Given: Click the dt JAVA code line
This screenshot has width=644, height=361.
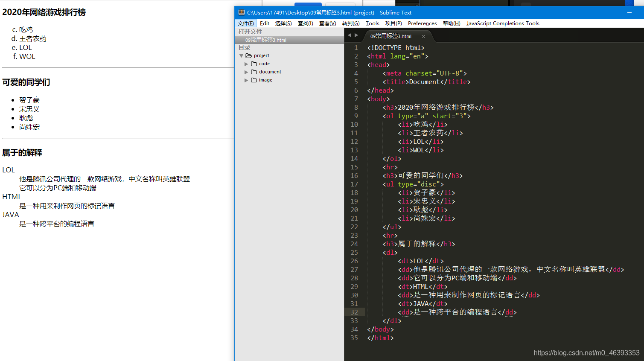Looking at the screenshot, I should [423, 304].
